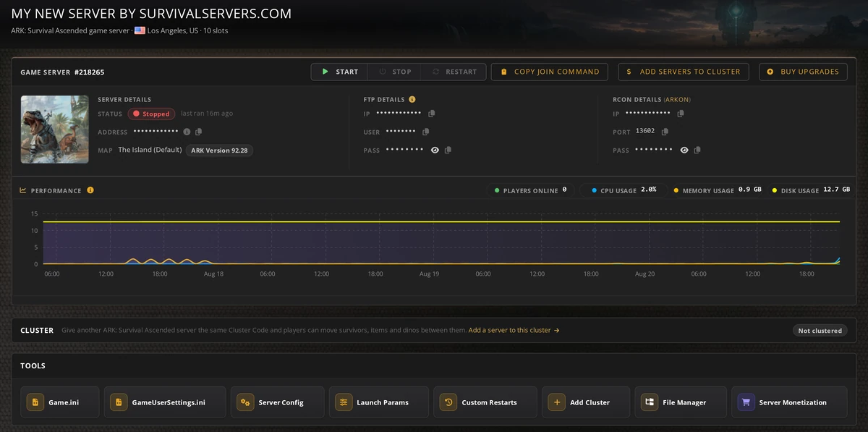Copy the RCON IP address
Viewport: 868px width, 432px height.
click(x=681, y=114)
